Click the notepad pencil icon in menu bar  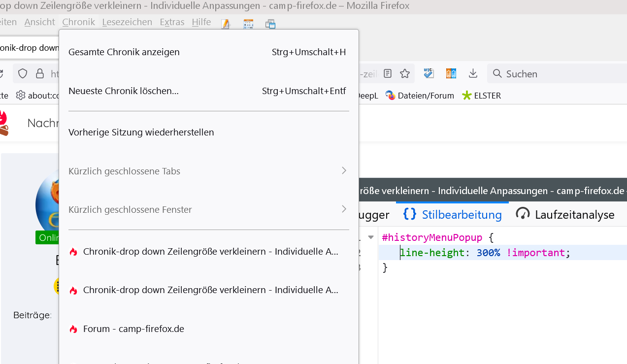coord(226,23)
